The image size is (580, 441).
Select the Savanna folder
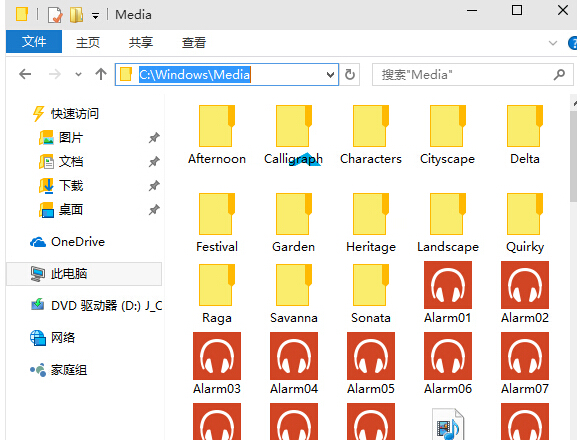pos(294,294)
